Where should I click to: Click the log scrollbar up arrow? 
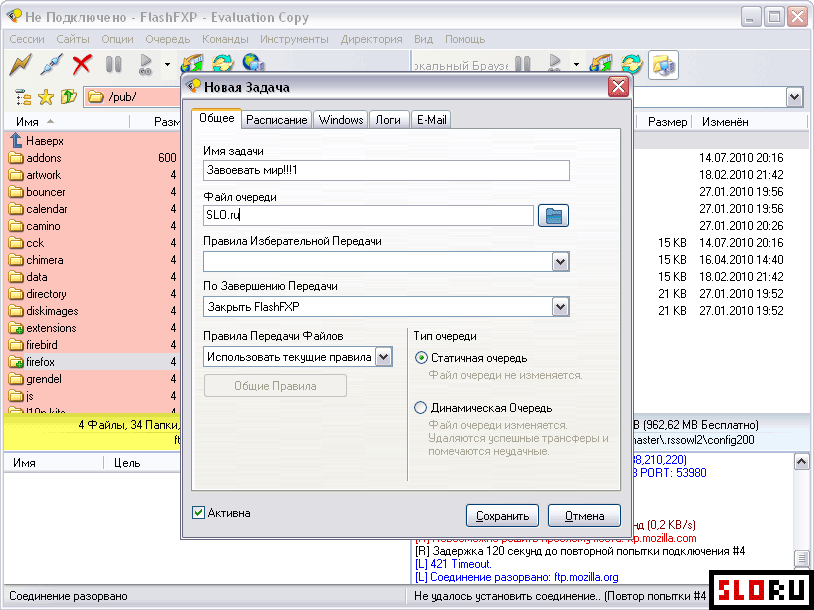point(801,462)
